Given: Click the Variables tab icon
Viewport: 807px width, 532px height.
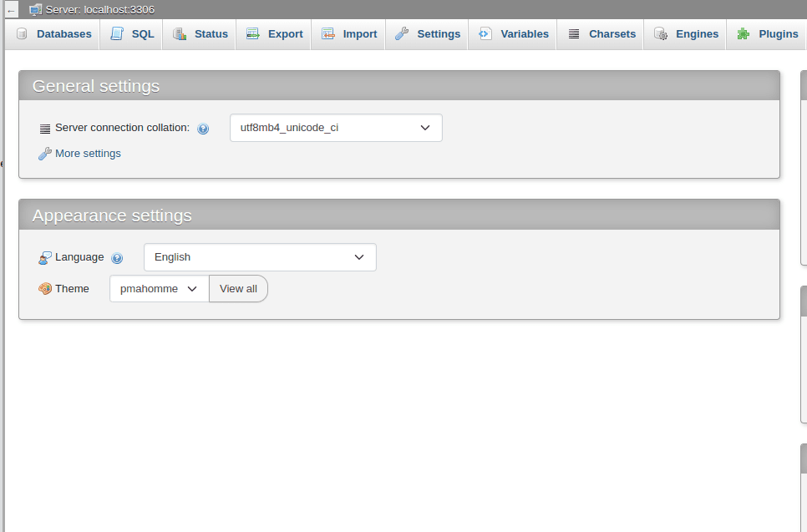Looking at the screenshot, I should pyautogui.click(x=485, y=34).
